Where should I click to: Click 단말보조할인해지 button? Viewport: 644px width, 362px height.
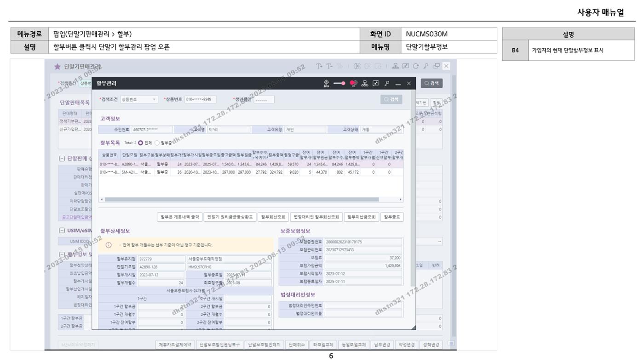point(264,344)
